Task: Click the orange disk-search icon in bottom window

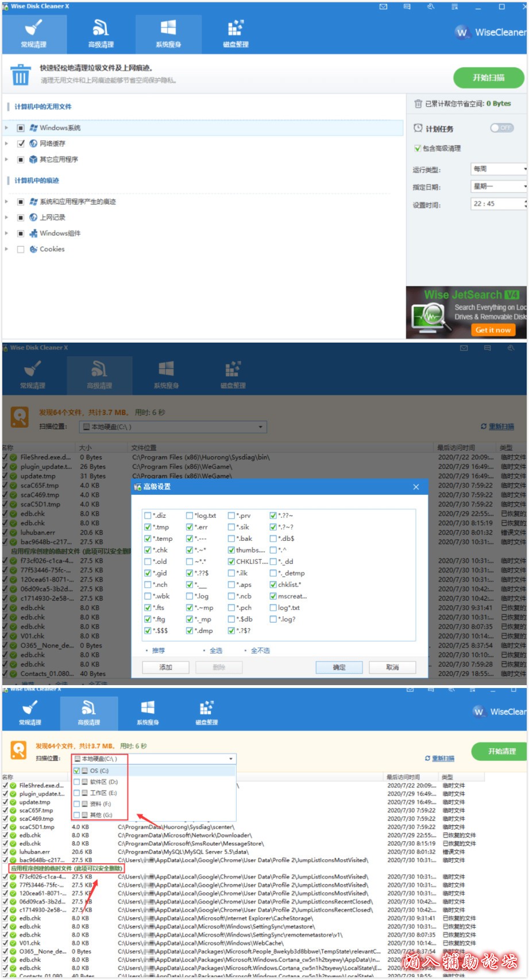Action: (18, 750)
